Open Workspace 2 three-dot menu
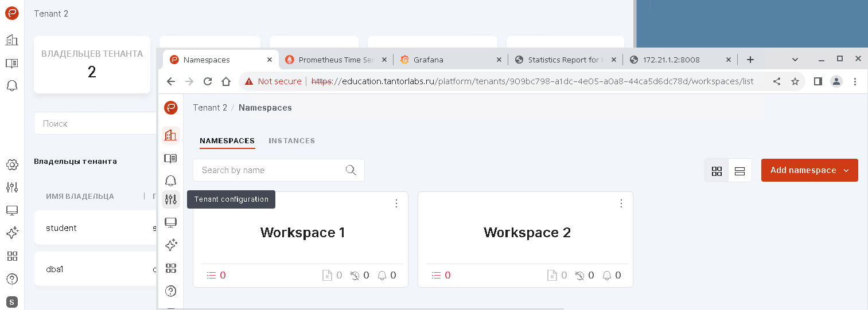Image resolution: width=868 pixels, height=310 pixels. (621, 203)
